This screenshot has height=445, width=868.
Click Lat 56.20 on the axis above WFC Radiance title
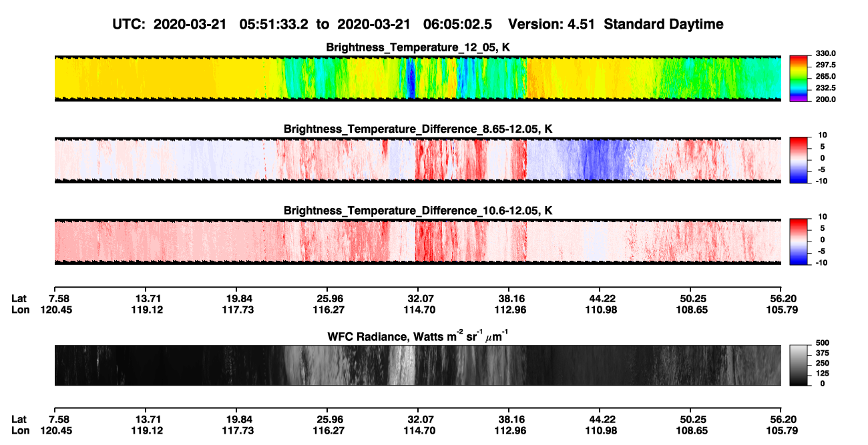pos(782,298)
